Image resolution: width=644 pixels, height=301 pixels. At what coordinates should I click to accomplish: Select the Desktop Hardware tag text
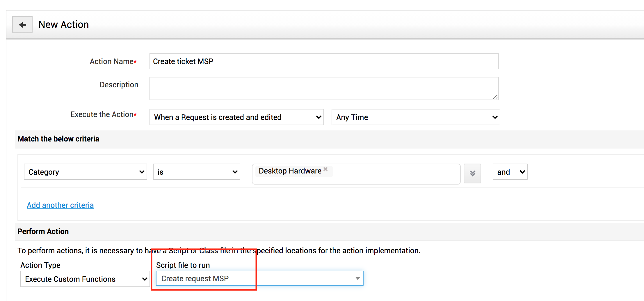[290, 171]
